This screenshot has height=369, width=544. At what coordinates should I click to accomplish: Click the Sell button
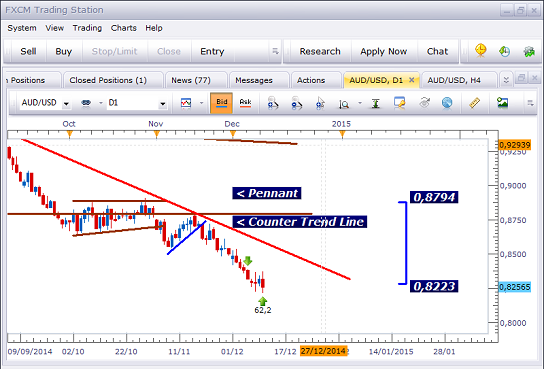[28, 51]
